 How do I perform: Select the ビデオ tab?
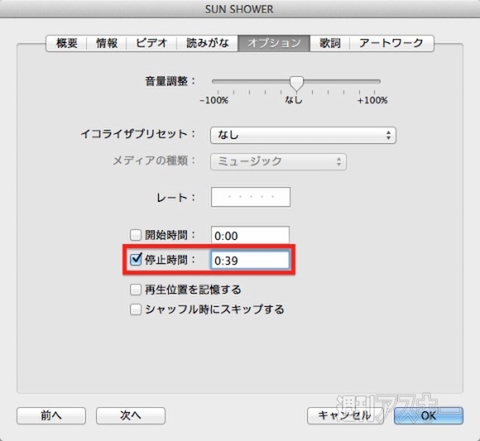tap(151, 43)
